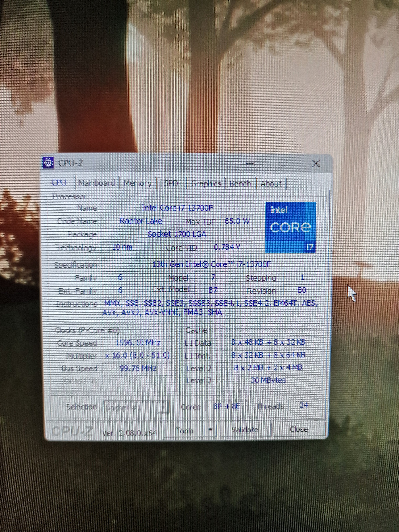Open the Graphics tab
Image resolution: width=399 pixels, height=532 pixels.
pyautogui.click(x=206, y=184)
